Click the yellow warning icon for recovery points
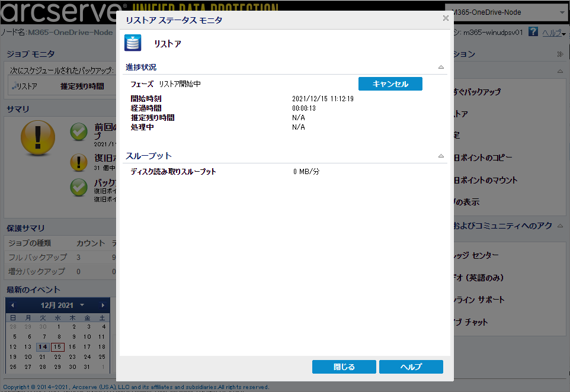Image resolution: width=570 pixels, height=392 pixels. pos(79,162)
